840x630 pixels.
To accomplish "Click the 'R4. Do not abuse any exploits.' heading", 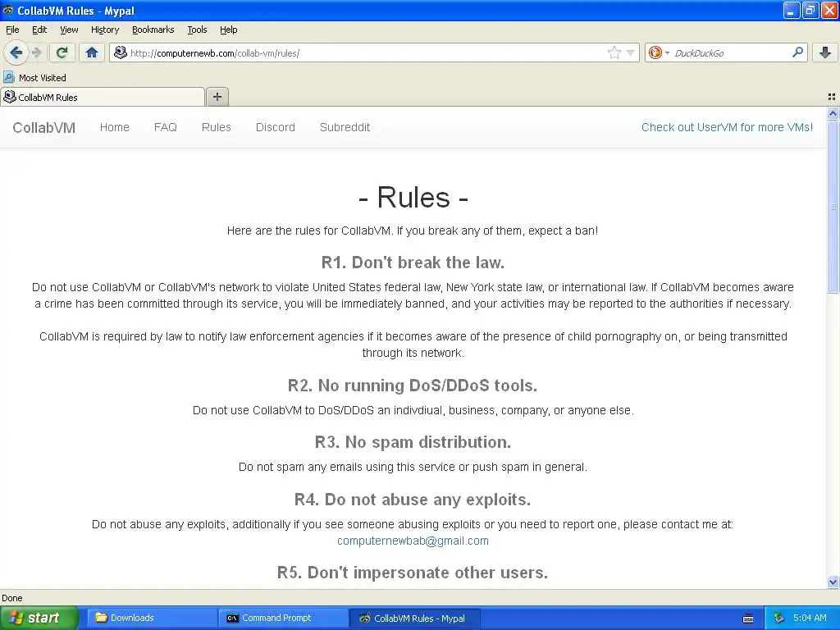I will [x=413, y=500].
